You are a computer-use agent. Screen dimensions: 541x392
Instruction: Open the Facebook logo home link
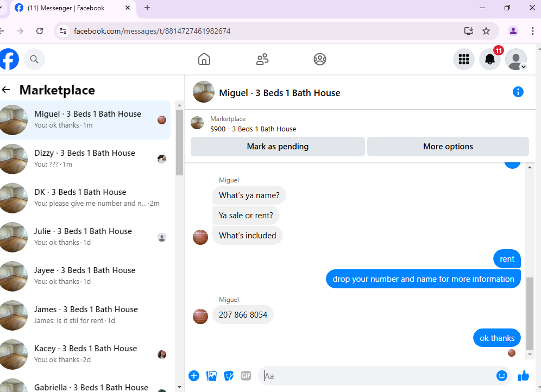9,59
